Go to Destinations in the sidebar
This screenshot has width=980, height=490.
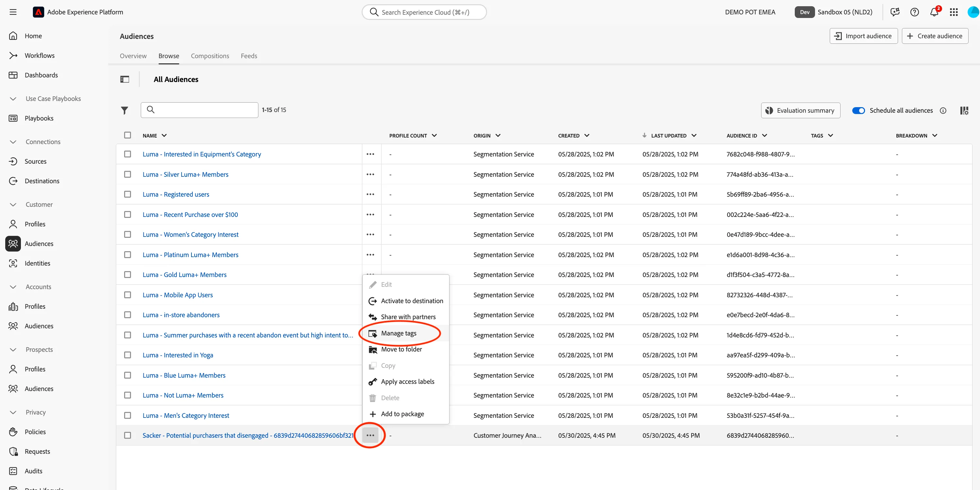(42, 181)
